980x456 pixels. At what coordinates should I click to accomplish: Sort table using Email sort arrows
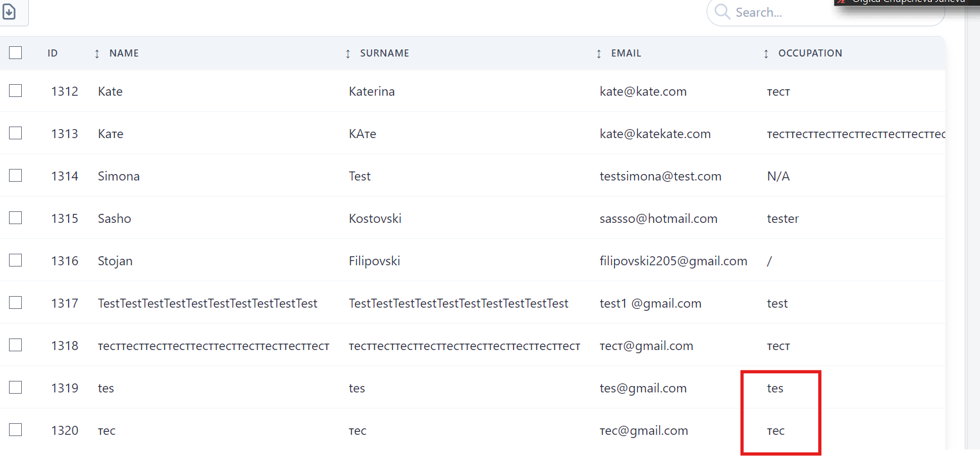coord(599,54)
